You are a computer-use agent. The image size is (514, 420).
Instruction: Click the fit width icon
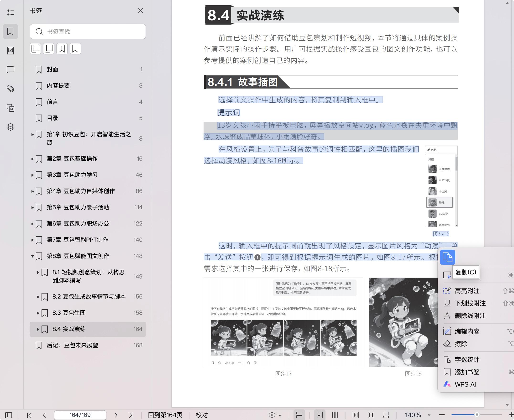pyautogui.click(x=386, y=415)
